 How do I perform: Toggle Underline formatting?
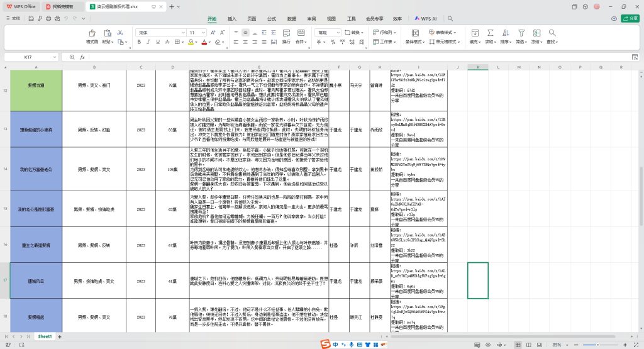click(x=158, y=42)
